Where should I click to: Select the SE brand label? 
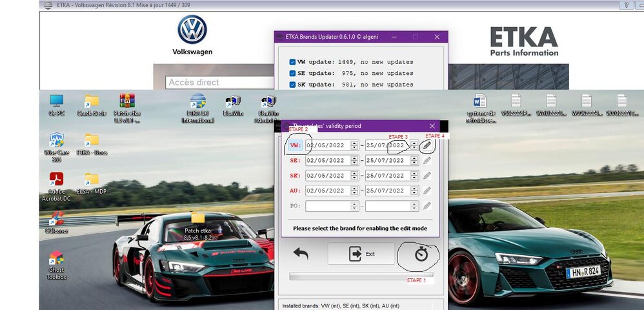[296, 160]
